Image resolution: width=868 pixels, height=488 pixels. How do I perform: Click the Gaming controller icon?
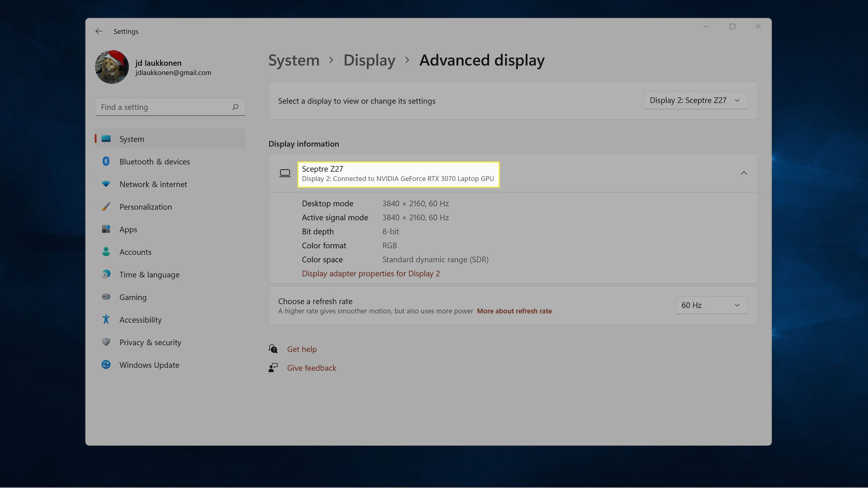click(106, 297)
